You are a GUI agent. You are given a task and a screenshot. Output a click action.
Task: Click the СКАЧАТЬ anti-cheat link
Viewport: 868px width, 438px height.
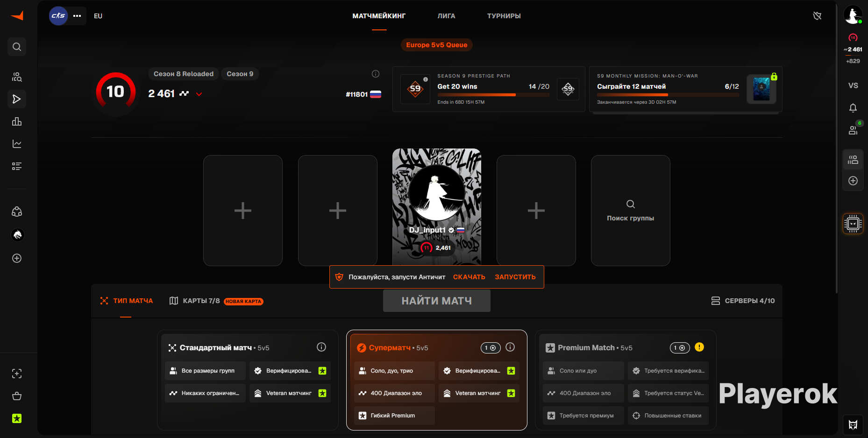click(469, 277)
